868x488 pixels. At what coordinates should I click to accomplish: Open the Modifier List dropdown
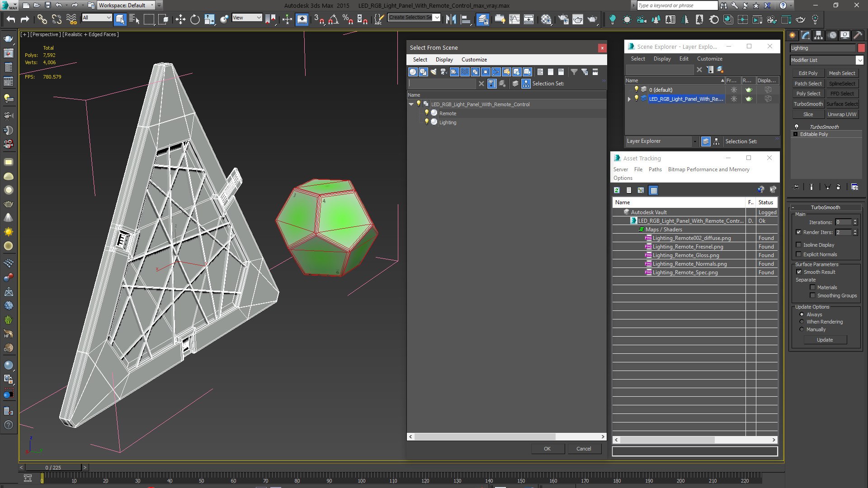(859, 60)
